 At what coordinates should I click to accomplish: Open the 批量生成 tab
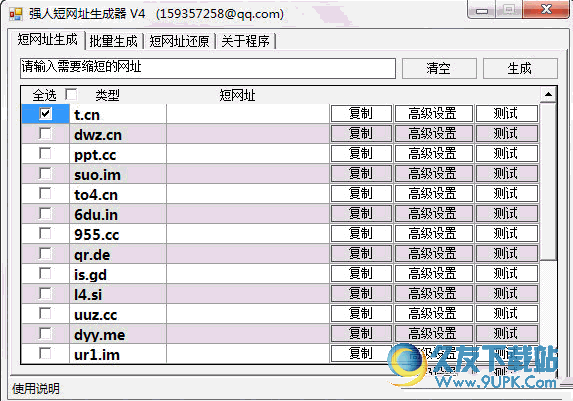pos(114,41)
